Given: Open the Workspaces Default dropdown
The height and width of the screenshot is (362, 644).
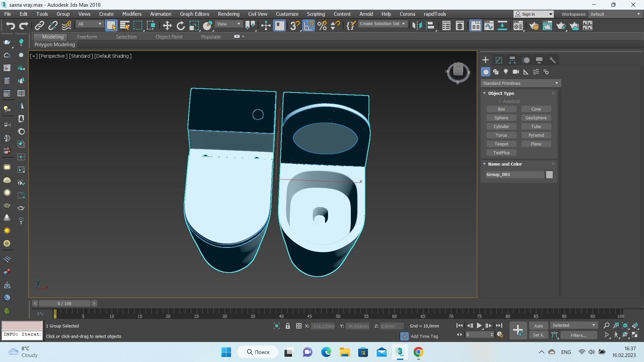Looking at the screenshot, I should [x=615, y=14].
